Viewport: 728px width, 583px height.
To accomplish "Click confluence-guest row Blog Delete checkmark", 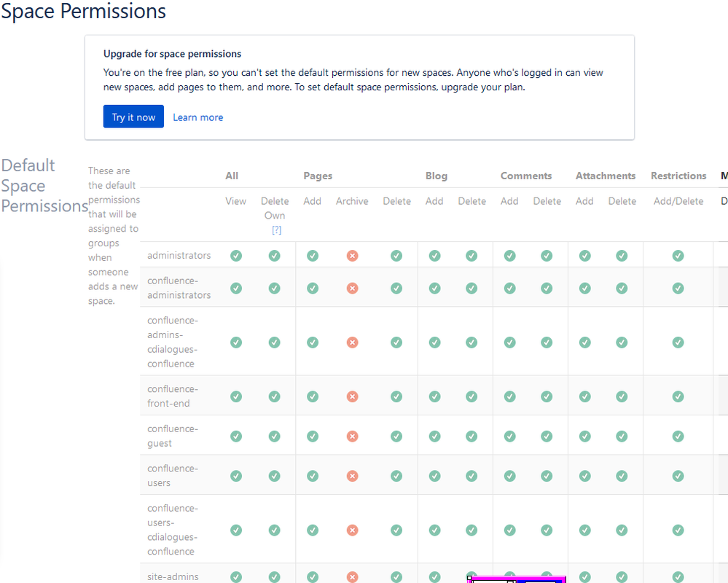I will point(471,437).
